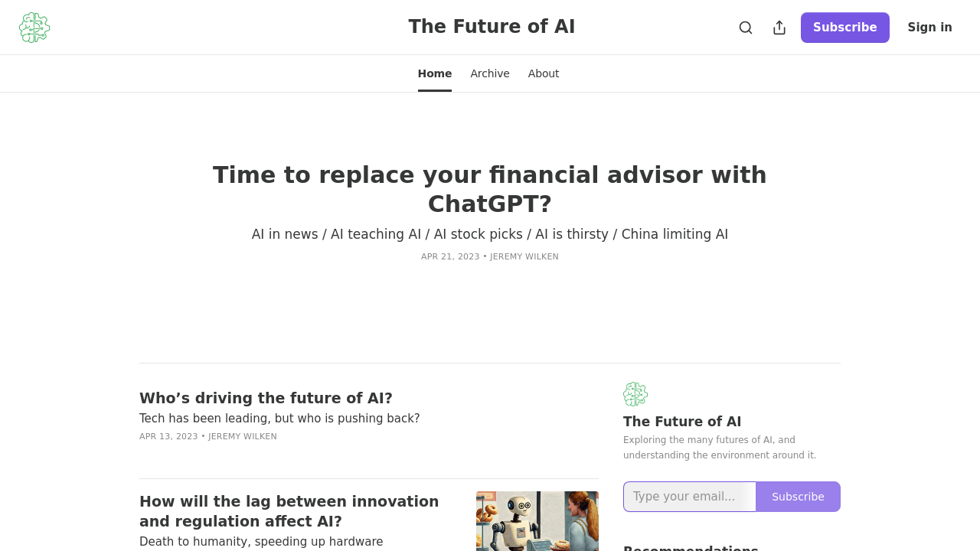Share the newsletter via the share icon
Screen dimensions: 980x551
(x=778, y=27)
